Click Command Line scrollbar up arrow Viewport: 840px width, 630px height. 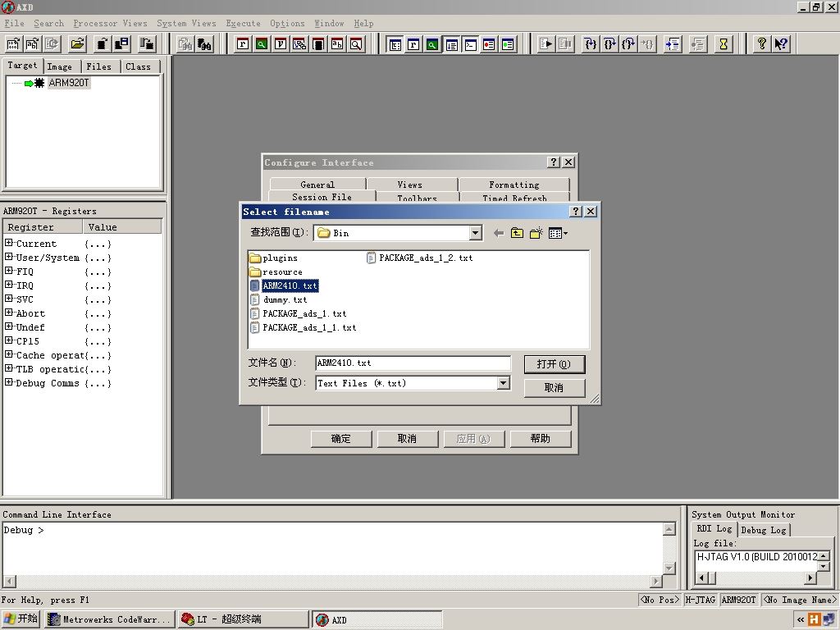click(669, 529)
